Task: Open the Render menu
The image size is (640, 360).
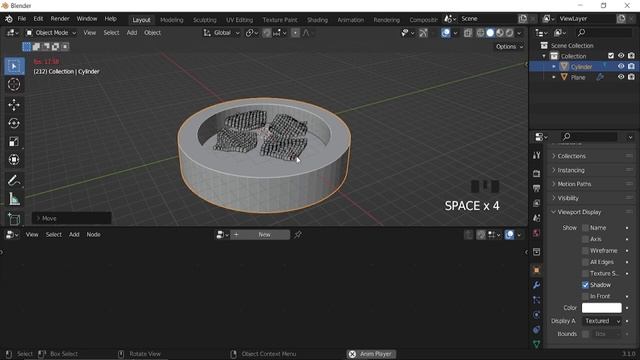Action: click(60, 19)
